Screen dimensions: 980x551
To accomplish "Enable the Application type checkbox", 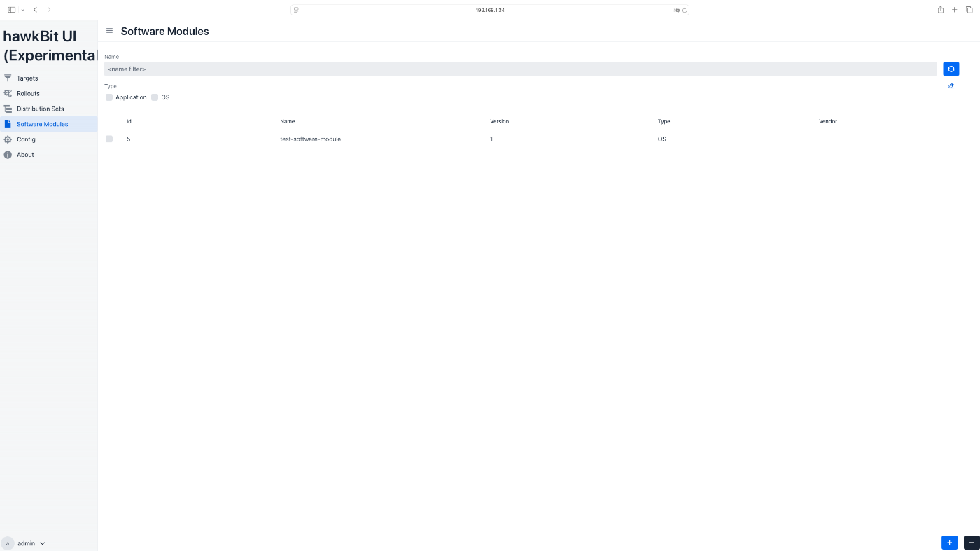I will 109,97.
